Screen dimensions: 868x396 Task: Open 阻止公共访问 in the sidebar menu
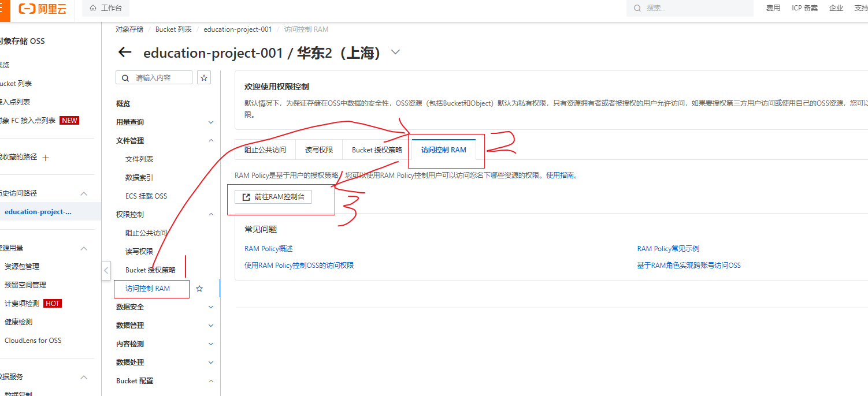146,233
